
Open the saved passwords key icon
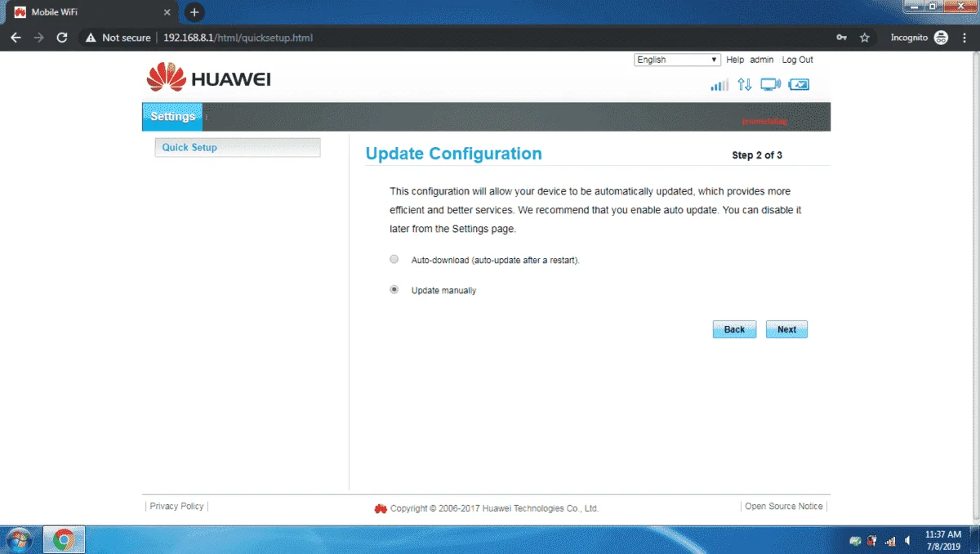[x=842, y=38]
